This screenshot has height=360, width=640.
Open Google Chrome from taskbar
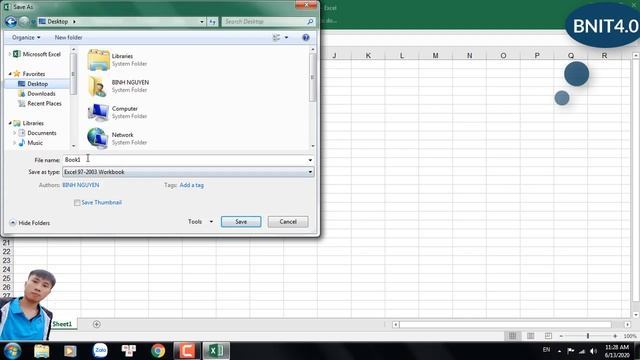point(158,351)
